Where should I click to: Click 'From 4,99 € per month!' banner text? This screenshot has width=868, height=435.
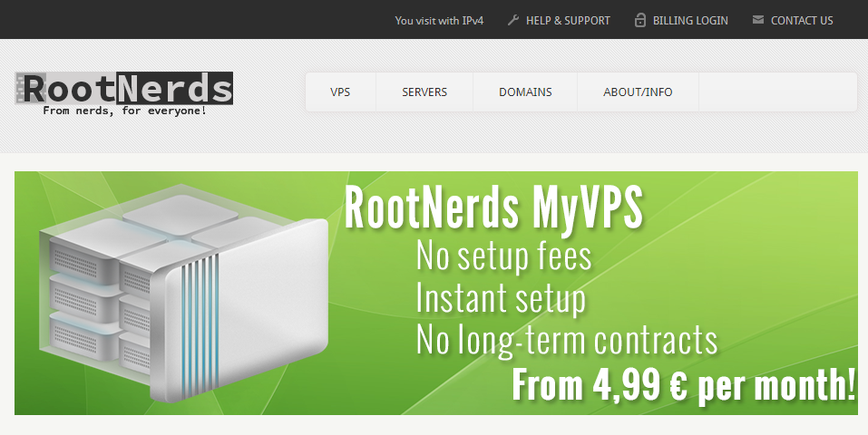click(x=684, y=384)
